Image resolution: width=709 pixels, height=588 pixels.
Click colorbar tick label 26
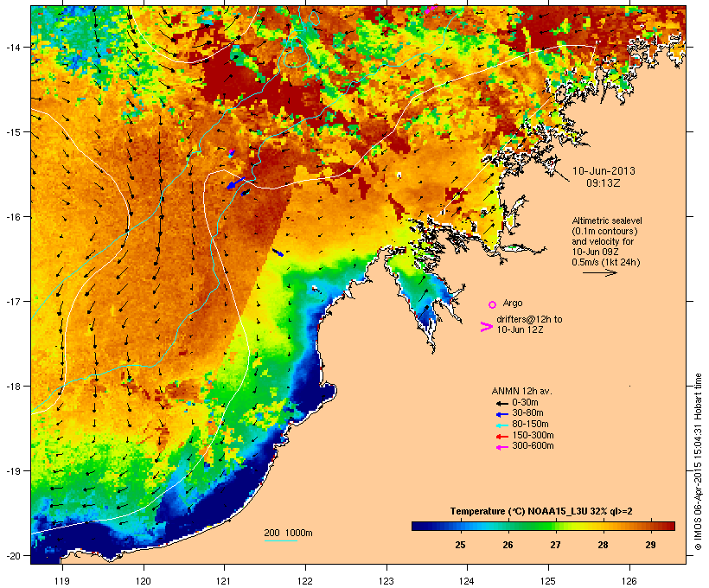pos(508,545)
